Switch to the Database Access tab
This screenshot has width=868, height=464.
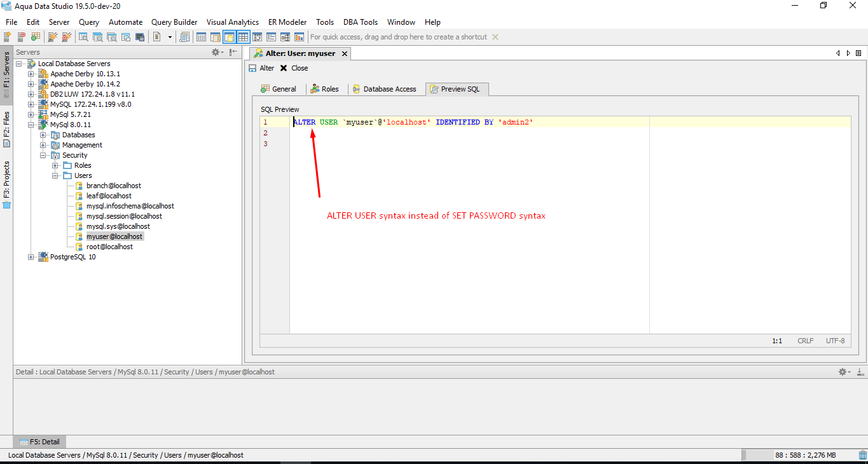385,89
